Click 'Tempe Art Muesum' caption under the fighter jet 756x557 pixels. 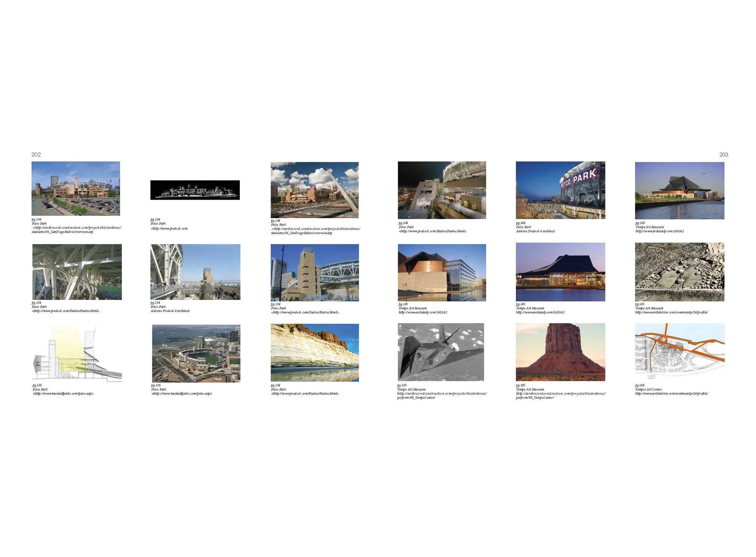tap(411, 389)
